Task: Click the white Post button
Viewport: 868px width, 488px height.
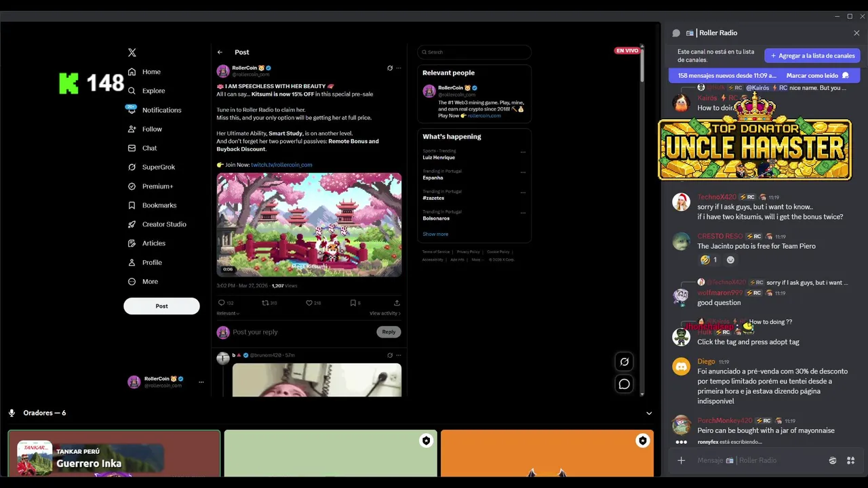Action: [x=161, y=306]
